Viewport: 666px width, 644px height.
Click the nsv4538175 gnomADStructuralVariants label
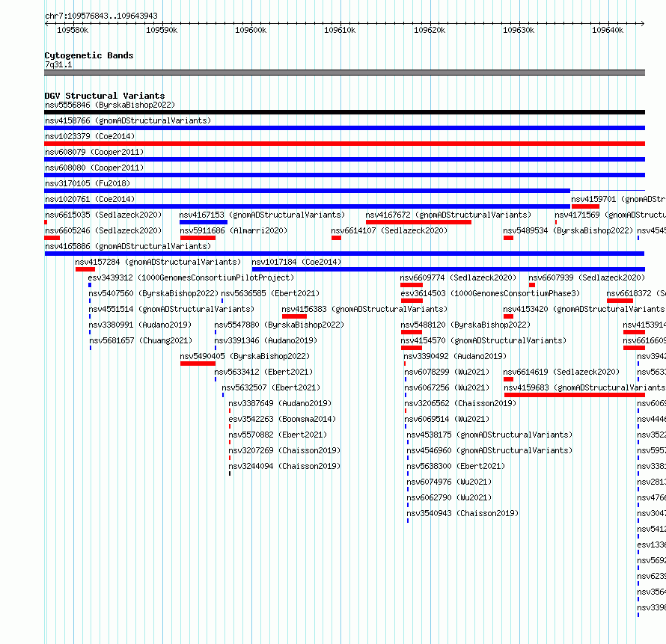[x=489, y=435]
